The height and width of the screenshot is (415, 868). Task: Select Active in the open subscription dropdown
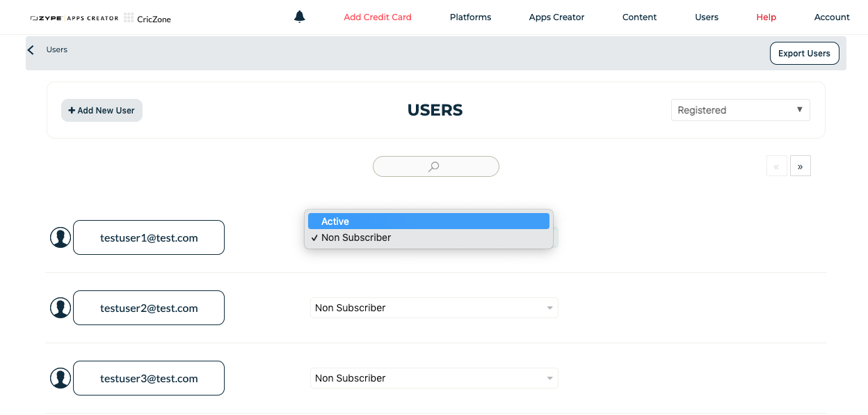coord(428,221)
